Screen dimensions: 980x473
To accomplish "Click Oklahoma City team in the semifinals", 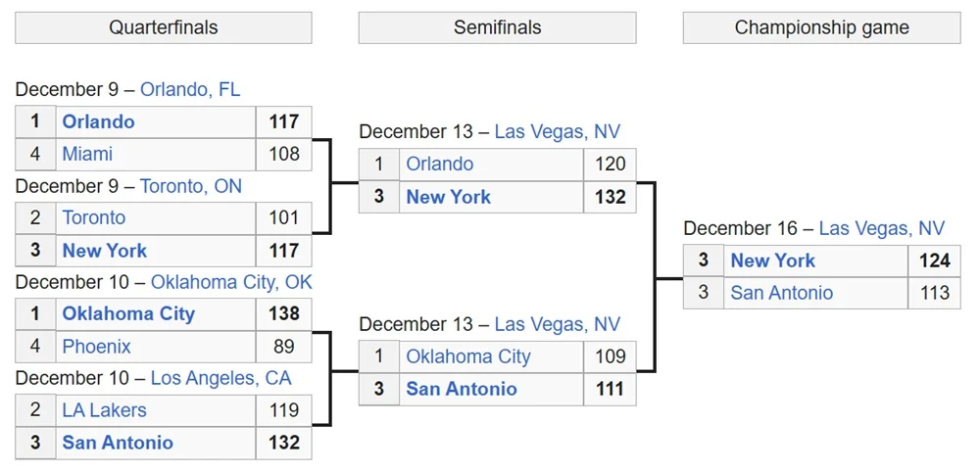I will pyautogui.click(x=468, y=356).
